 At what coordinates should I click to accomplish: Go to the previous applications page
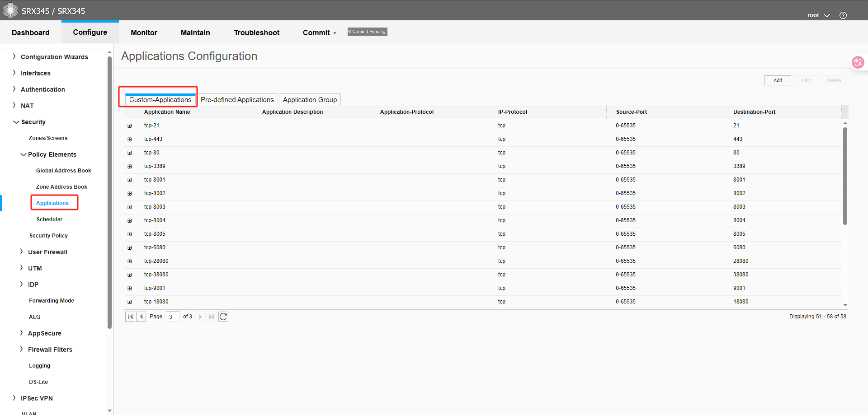click(x=141, y=316)
